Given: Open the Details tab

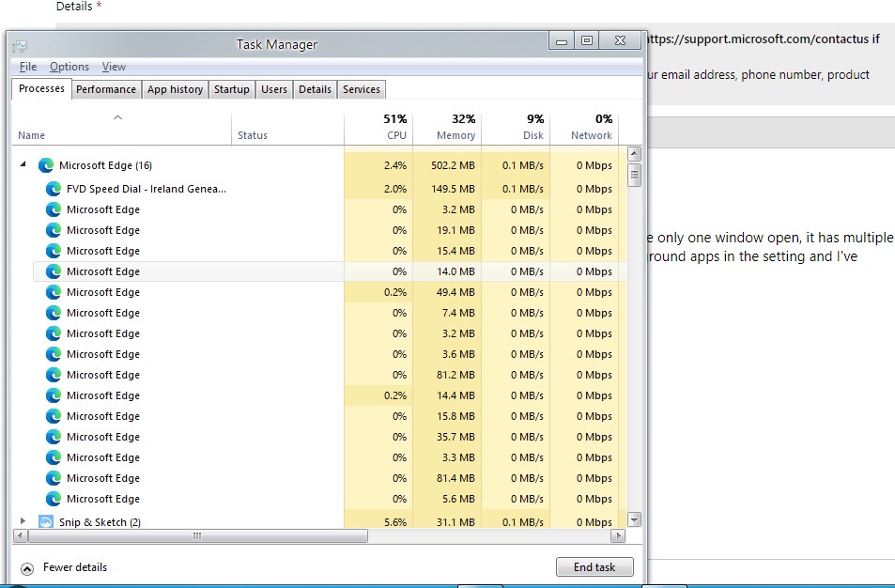Looking at the screenshot, I should click(315, 89).
